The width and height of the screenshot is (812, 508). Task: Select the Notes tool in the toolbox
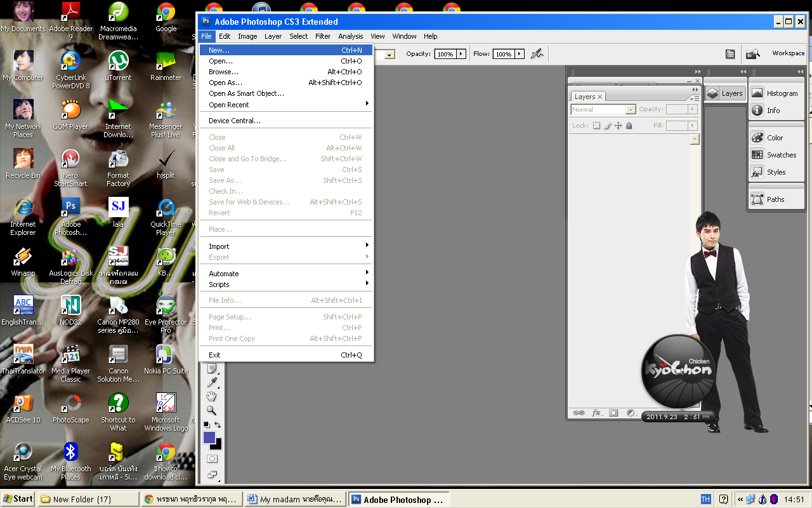(x=212, y=369)
